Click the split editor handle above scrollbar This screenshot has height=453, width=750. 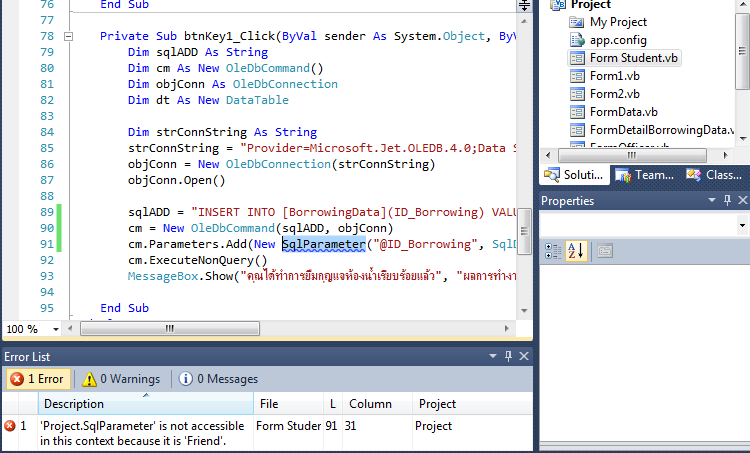coord(524,6)
